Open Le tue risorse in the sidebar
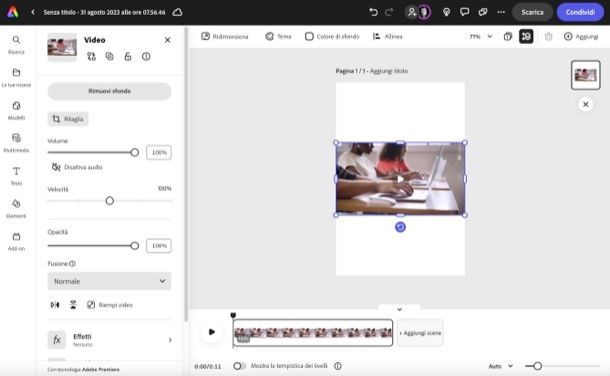 click(16, 78)
